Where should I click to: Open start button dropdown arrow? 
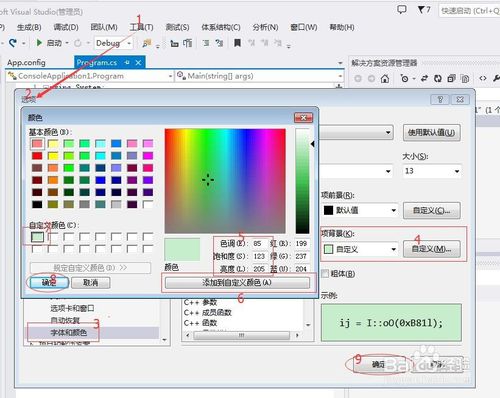[67, 43]
